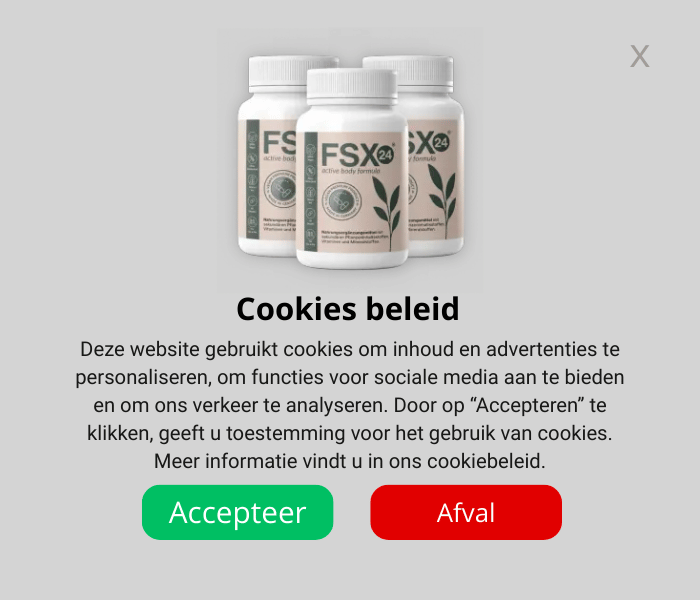Click the 24 badge on the right bottle

click(441, 142)
